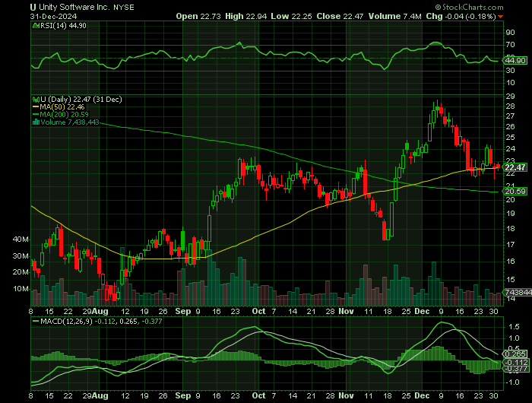Click the volume bars icon in the legend
532x403 pixels.
click(x=36, y=122)
